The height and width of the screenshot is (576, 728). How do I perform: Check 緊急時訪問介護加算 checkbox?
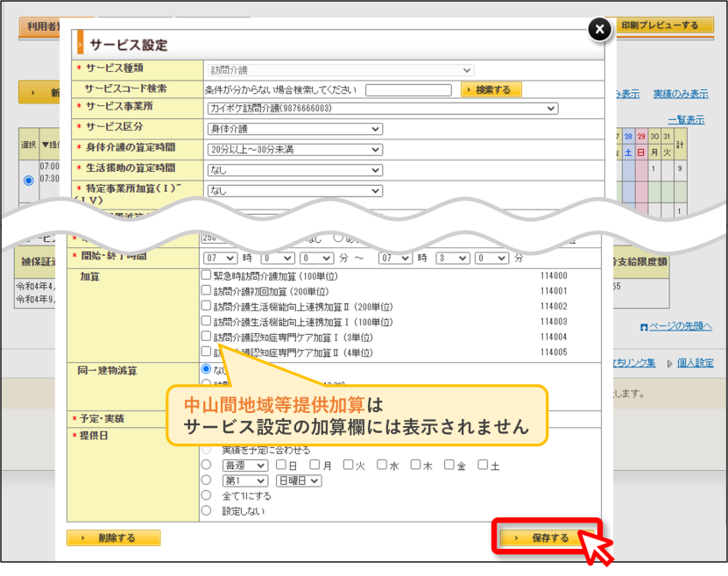pyautogui.click(x=206, y=275)
